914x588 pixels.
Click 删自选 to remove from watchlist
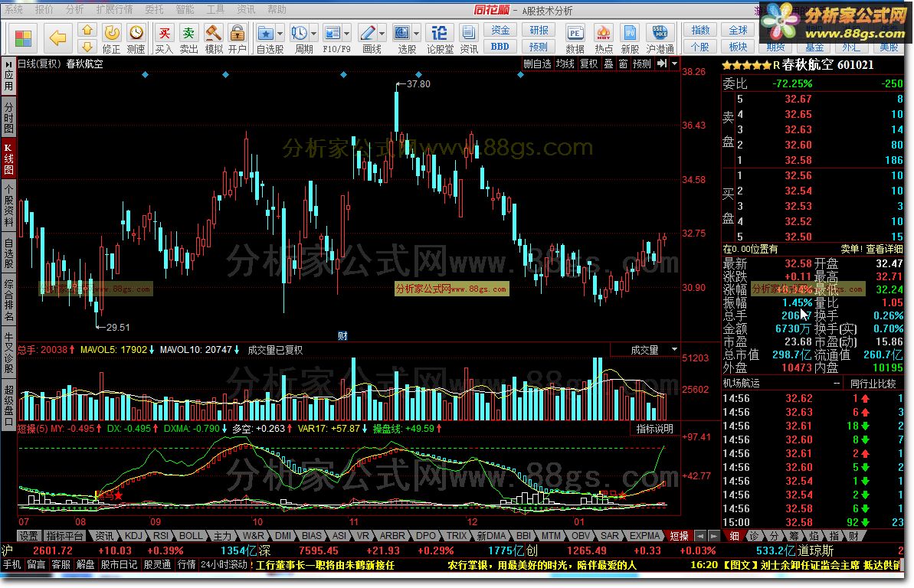tap(537, 64)
